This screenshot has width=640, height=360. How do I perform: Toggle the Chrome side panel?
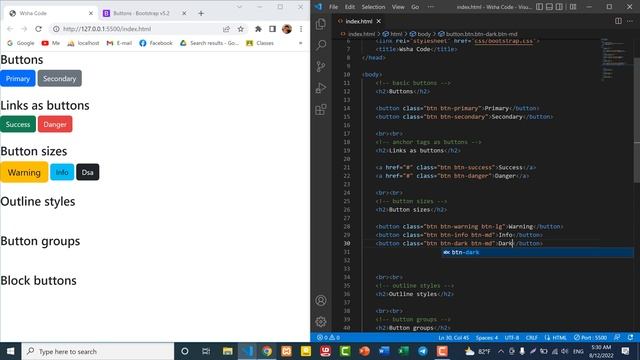click(272, 29)
